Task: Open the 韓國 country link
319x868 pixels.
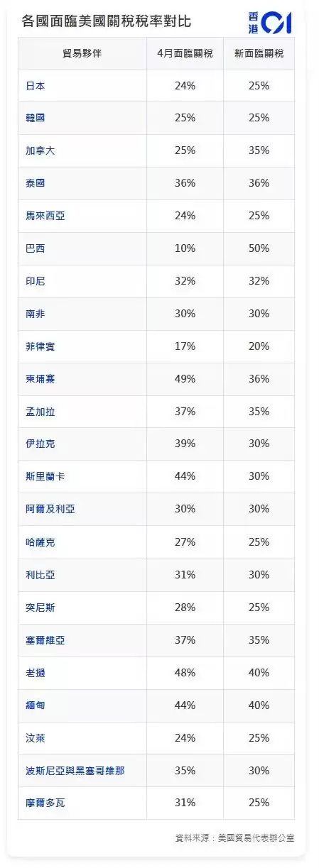Action: point(35,118)
